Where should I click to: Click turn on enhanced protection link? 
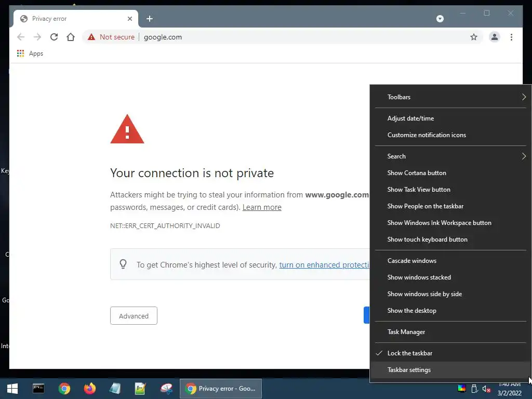point(324,265)
